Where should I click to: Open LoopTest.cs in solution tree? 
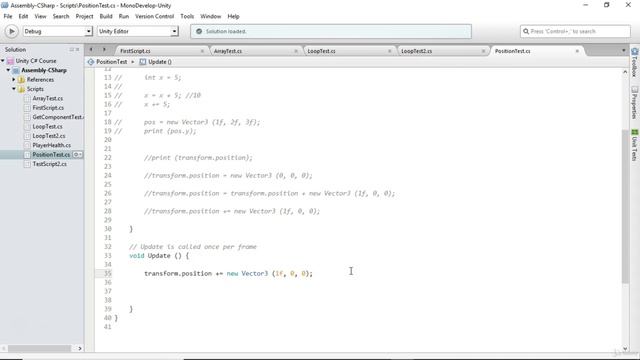tap(47, 127)
